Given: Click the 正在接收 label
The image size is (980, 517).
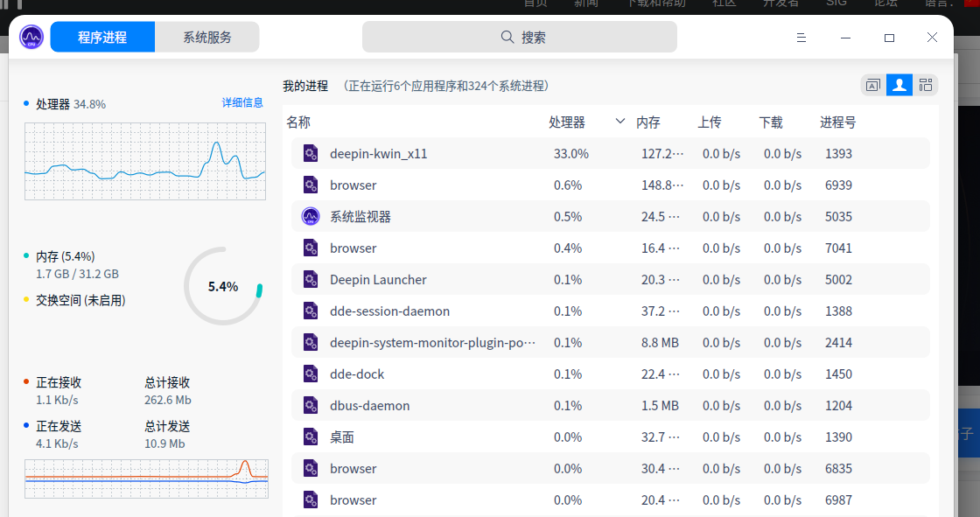Looking at the screenshot, I should point(59,382).
